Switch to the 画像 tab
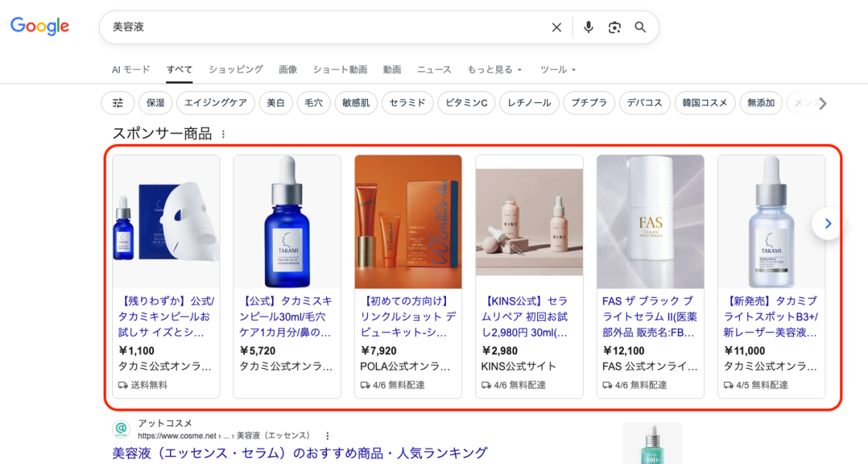The image size is (868, 464). [x=288, y=69]
